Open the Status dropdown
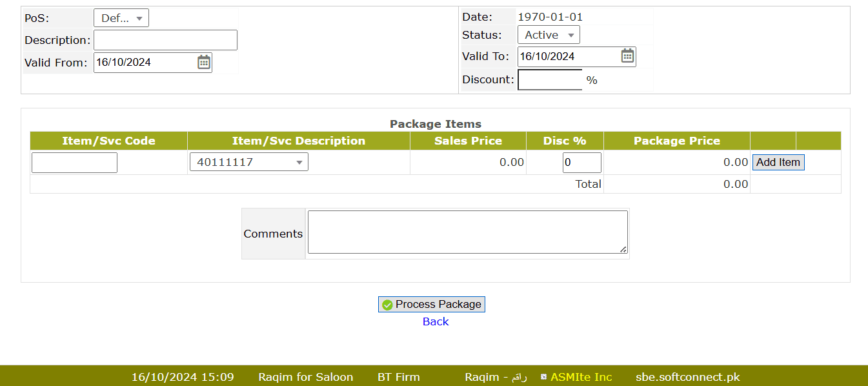 (549, 35)
